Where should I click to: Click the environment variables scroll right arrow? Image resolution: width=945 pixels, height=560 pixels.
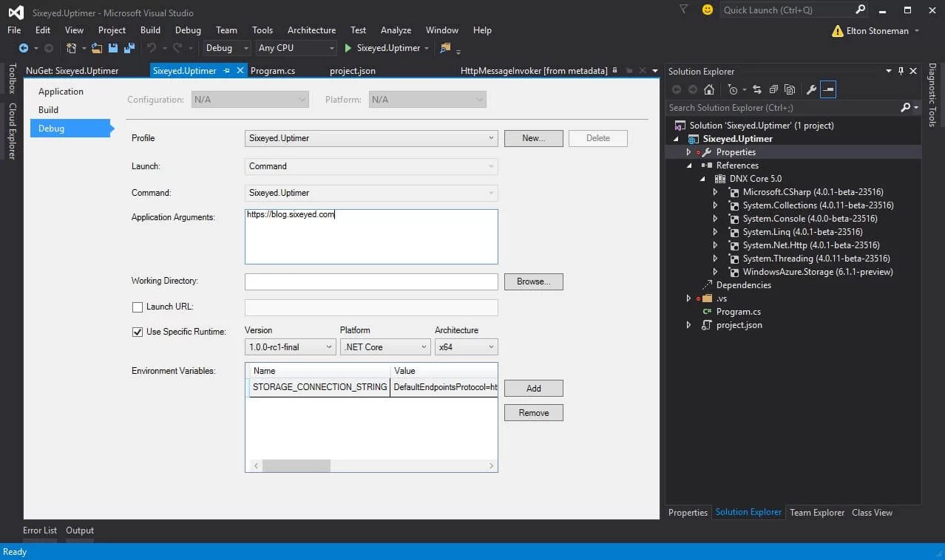click(491, 465)
